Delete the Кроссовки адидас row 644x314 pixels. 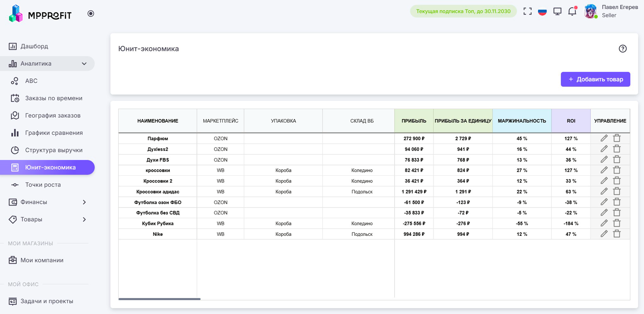[x=617, y=191]
